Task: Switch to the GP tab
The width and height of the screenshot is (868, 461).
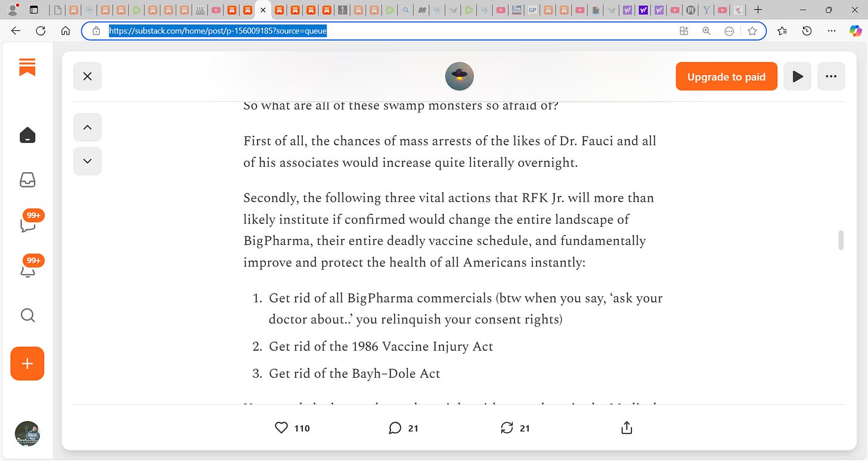Action: tap(532, 10)
